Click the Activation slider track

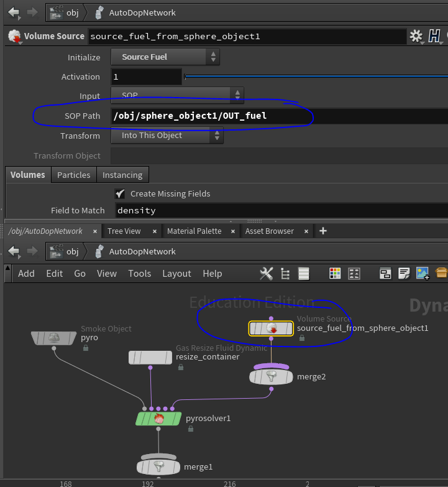pos(311,77)
